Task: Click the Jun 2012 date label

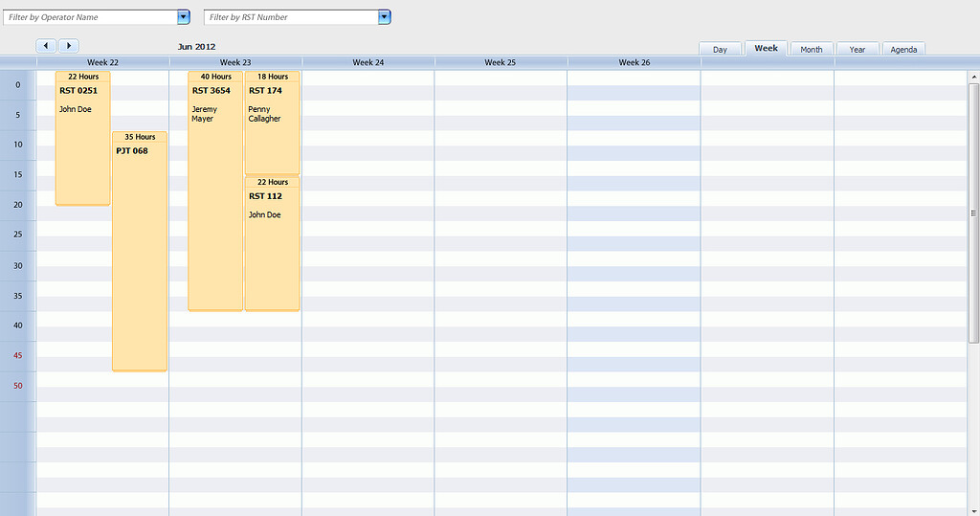Action: pos(196,46)
